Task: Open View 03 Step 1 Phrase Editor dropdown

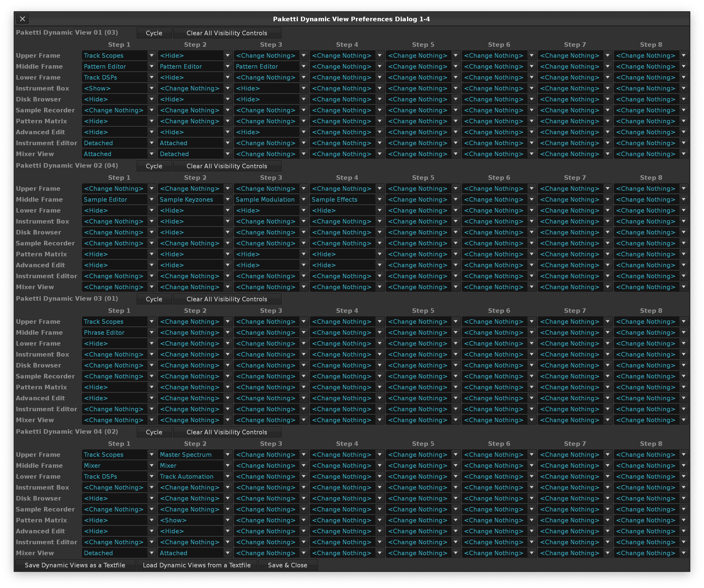Action: point(119,332)
